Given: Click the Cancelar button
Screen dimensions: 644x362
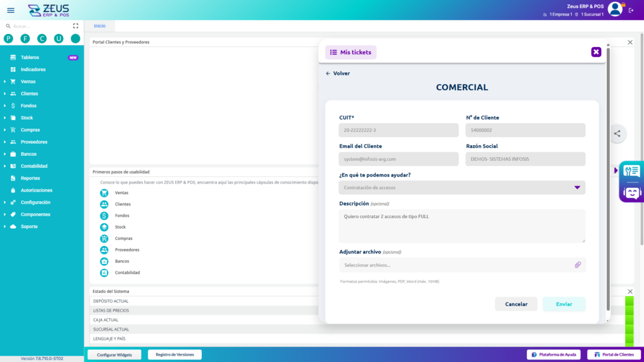Looking at the screenshot, I should 516,304.
